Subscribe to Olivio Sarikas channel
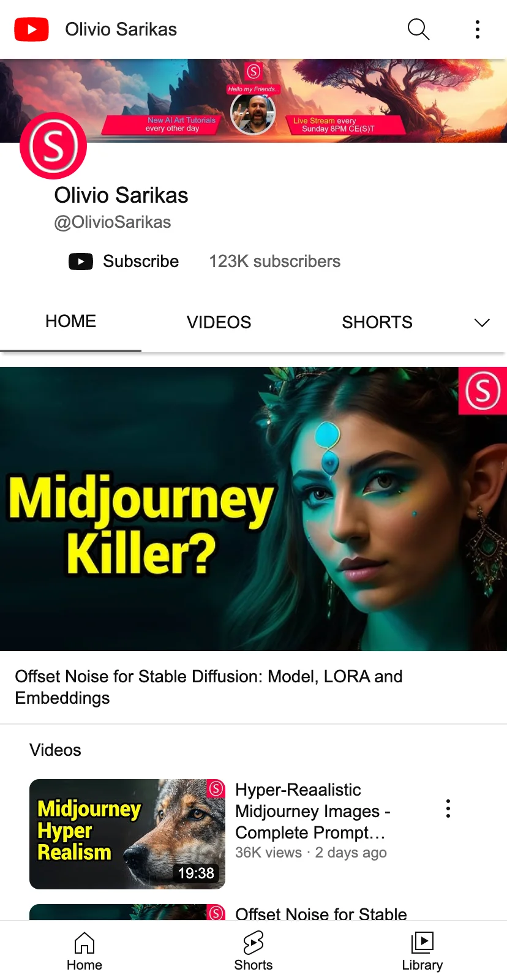The height and width of the screenshot is (980, 507). [x=124, y=262]
